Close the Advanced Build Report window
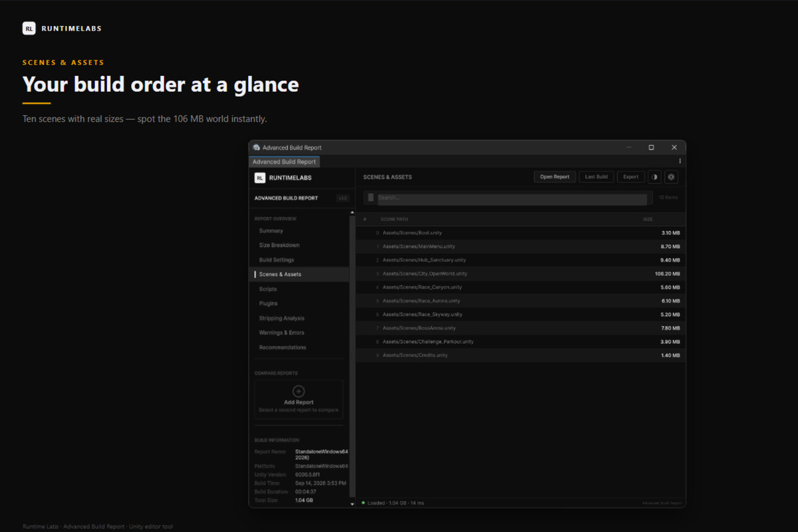 pos(674,148)
